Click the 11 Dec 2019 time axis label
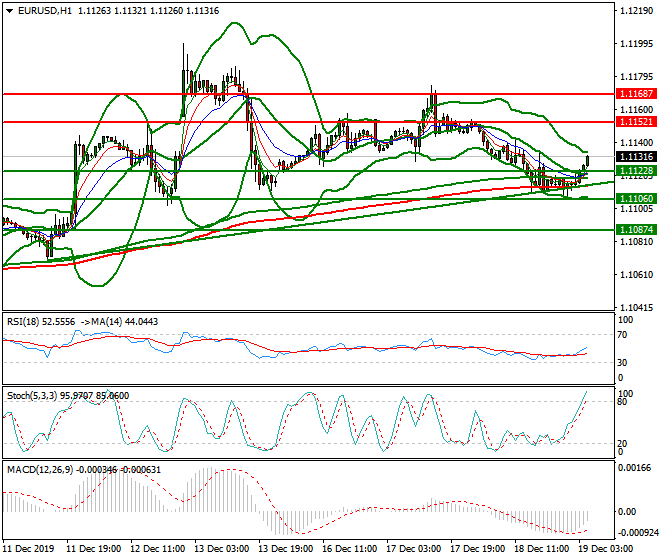The height and width of the screenshot is (560, 660). click(x=28, y=549)
